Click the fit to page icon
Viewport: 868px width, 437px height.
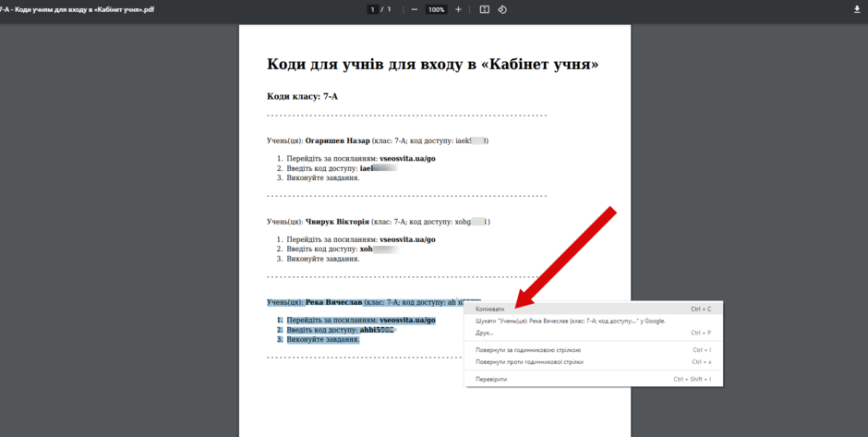[x=485, y=9]
